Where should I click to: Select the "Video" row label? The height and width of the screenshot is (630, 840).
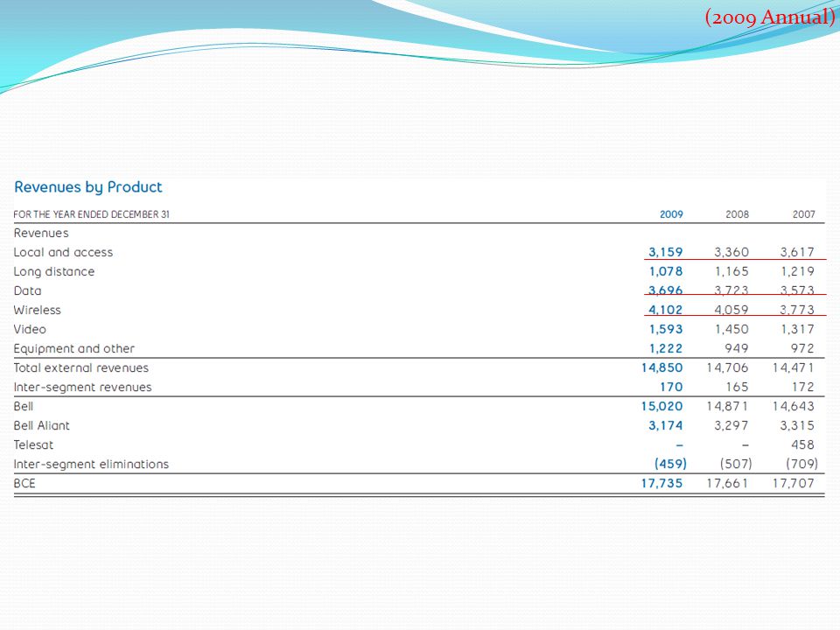tap(30, 330)
